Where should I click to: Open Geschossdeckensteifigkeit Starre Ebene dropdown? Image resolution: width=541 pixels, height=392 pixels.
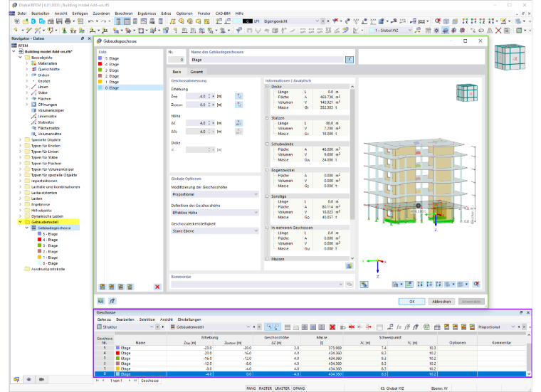click(x=215, y=231)
